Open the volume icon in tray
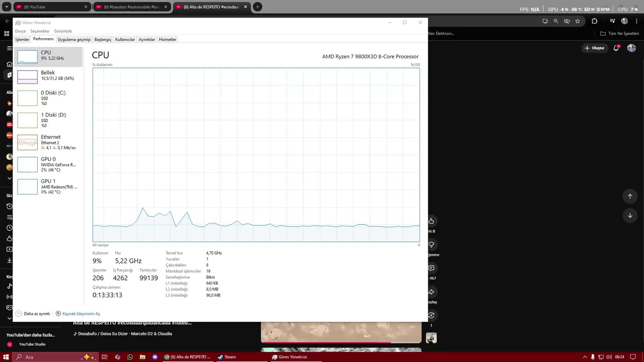The image size is (644, 362). click(608, 357)
